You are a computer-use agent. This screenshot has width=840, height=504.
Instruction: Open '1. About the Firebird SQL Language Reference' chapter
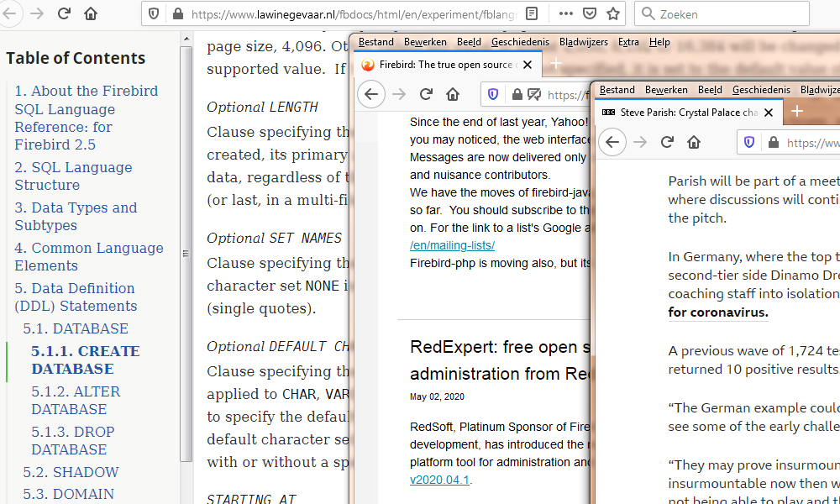(x=87, y=118)
